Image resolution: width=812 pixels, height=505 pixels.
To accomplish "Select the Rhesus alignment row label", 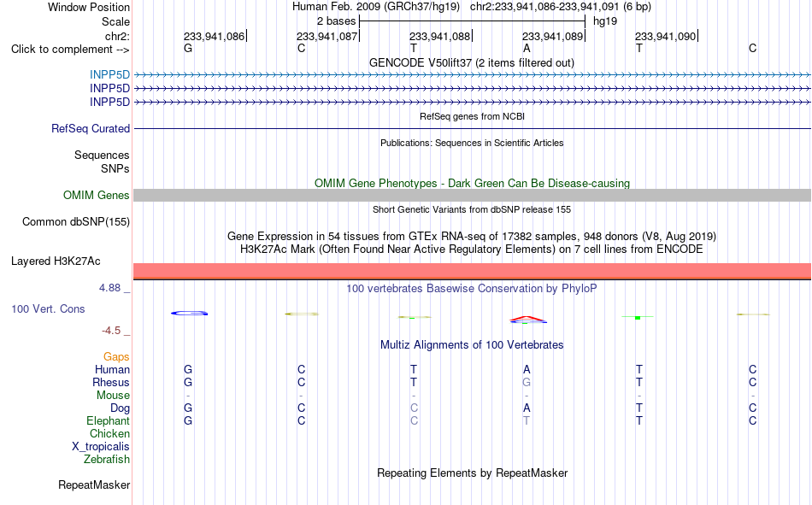I will [x=111, y=383].
